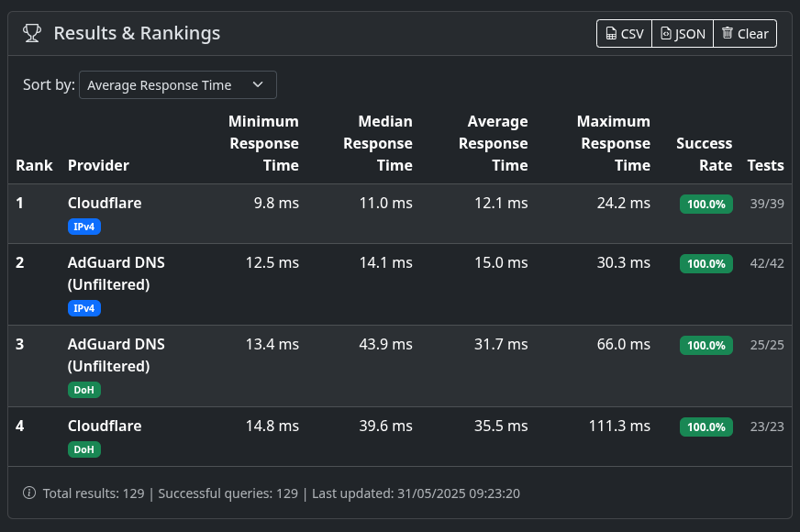Screen dimensions: 800x532
Task: Click the 100.0% badge in the 42/42 row
Action: [706, 263]
